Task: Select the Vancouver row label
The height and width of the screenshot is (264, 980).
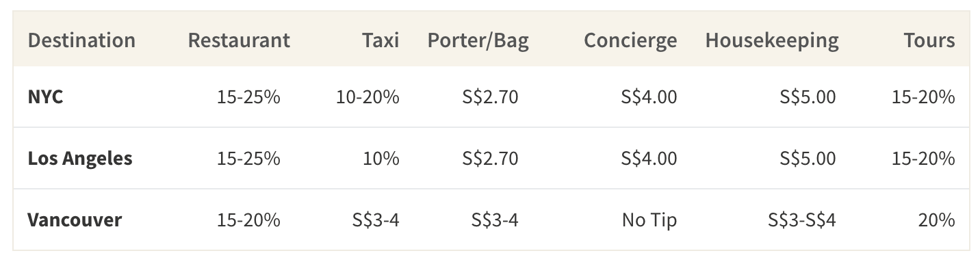Action: pos(75,220)
